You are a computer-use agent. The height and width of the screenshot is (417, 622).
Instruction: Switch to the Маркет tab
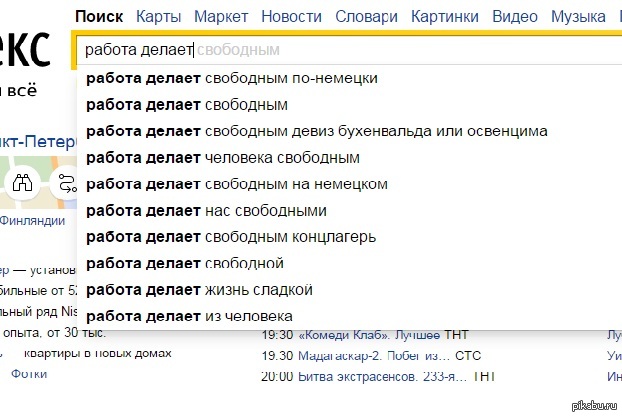point(221,17)
